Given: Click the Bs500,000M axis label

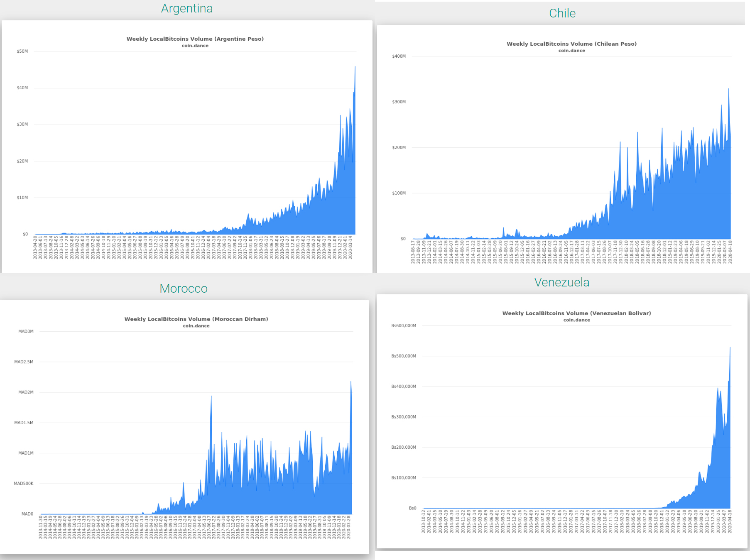Looking at the screenshot, I should [404, 356].
